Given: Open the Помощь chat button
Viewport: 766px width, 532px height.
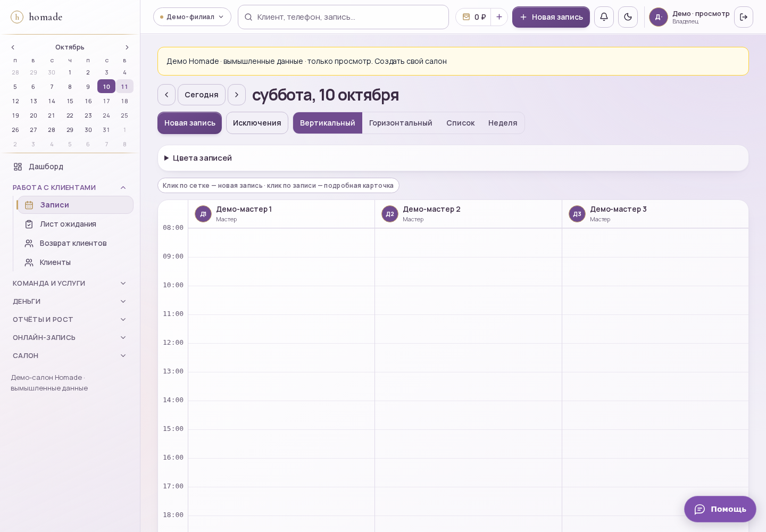Looking at the screenshot, I should pos(720,509).
